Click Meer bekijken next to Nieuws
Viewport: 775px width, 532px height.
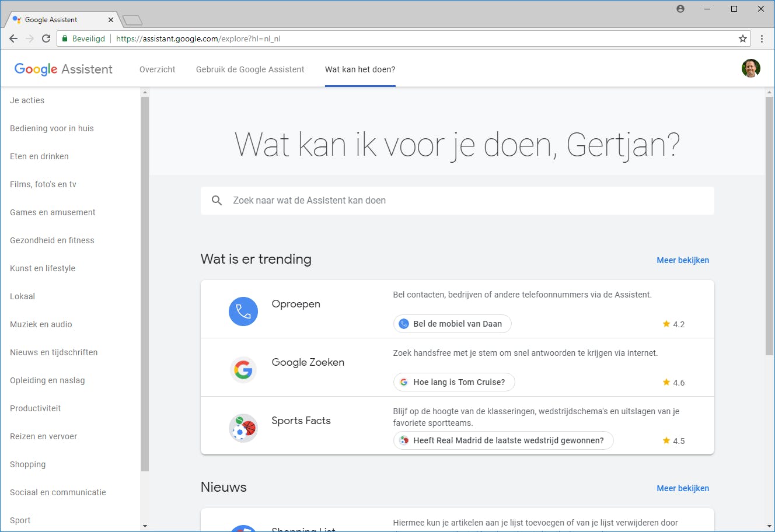[683, 488]
